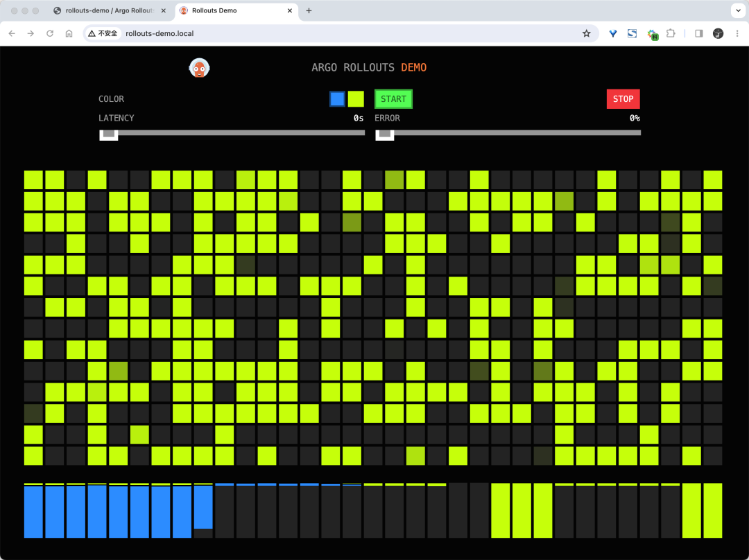The height and width of the screenshot is (560, 749).
Task: Click the Argo octopus logo
Action: coord(199,68)
